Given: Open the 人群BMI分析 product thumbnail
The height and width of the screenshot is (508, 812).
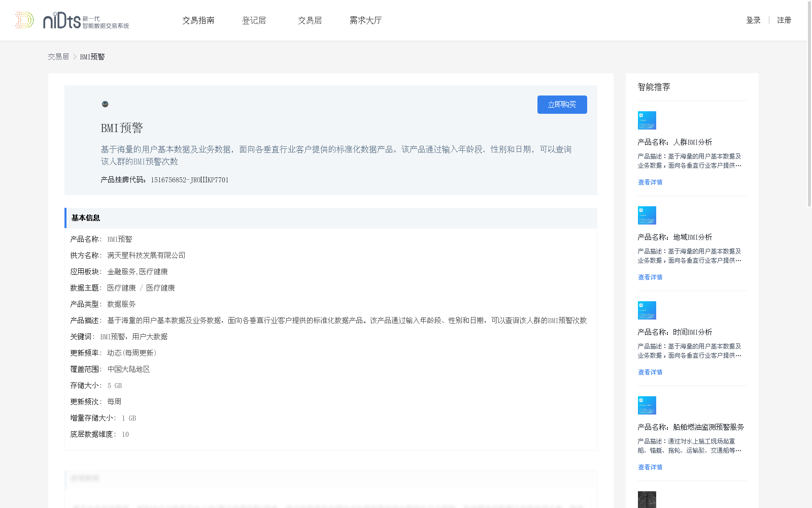Looking at the screenshot, I should click(x=647, y=120).
